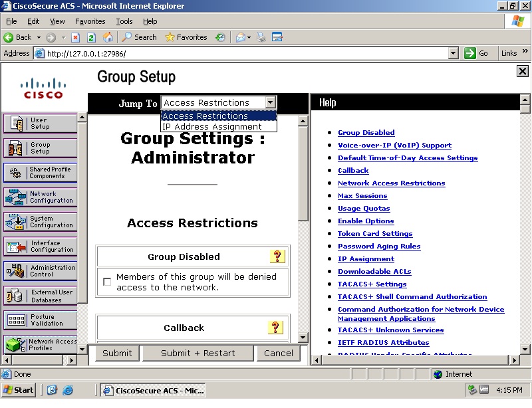The image size is (532, 408).
Task: Open User Setup in the sidebar
Action: [40, 124]
